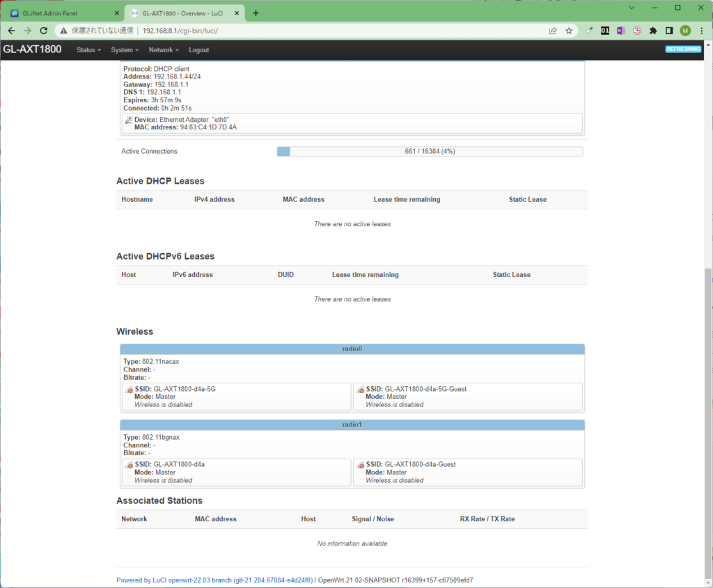Viewport: 713px width, 588px height.
Task: Bookmark the page with the star icon
Action: click(569, 31)
